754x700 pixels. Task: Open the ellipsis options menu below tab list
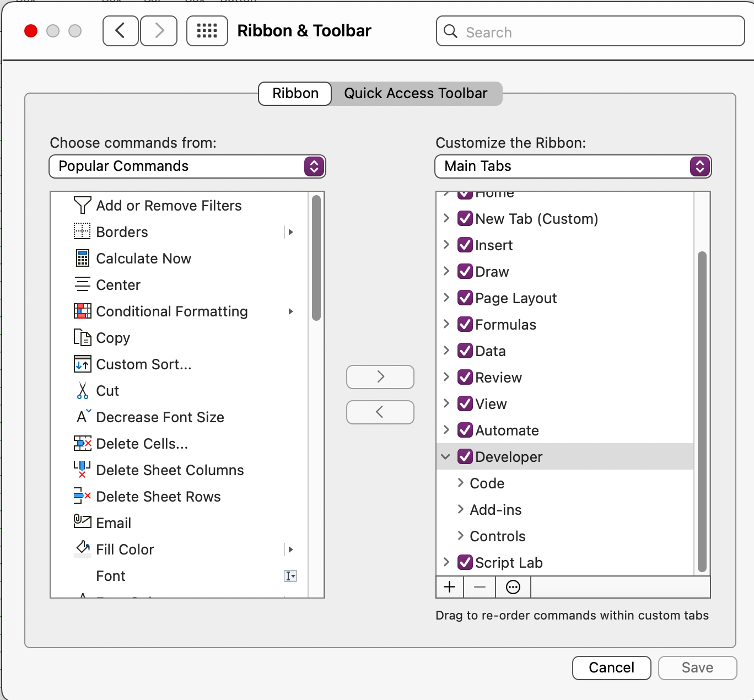513,587
